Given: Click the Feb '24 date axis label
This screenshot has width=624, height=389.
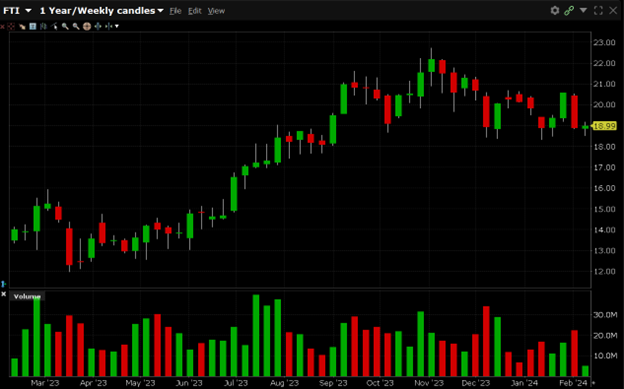Looking at the screenshot, I should [x=573, y=383].
